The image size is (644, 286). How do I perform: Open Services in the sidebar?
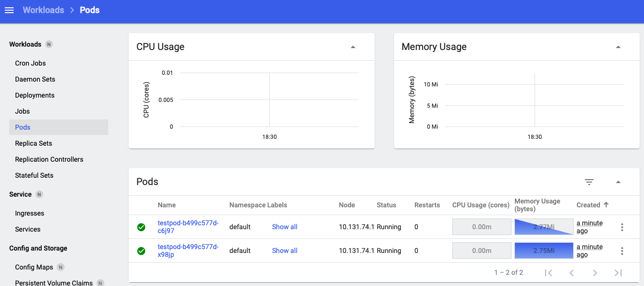click(28, 229)
